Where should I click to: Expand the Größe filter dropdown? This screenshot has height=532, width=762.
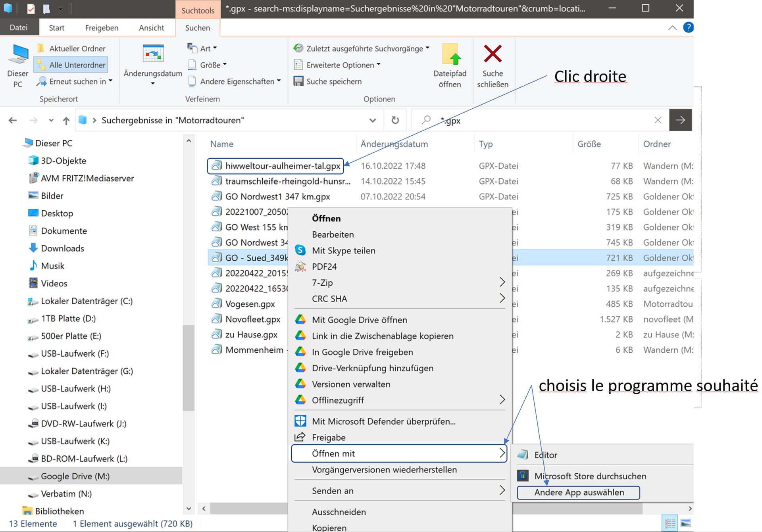click(x=213, y=65)
